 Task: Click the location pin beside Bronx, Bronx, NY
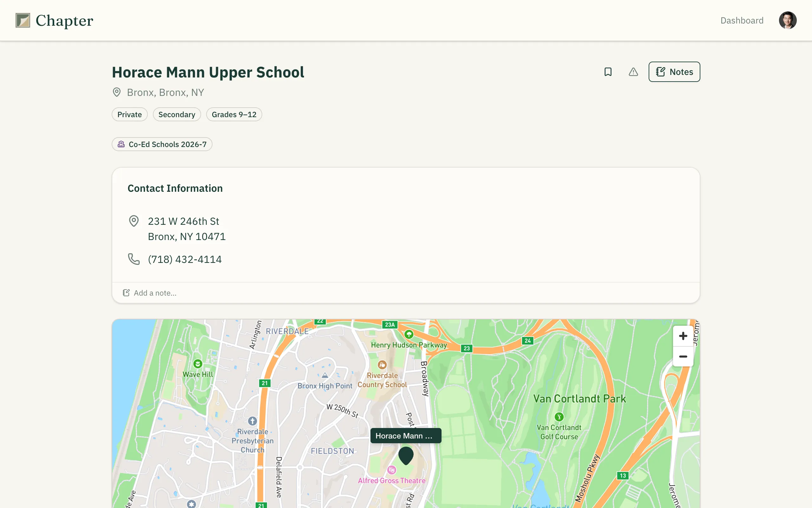116,92
